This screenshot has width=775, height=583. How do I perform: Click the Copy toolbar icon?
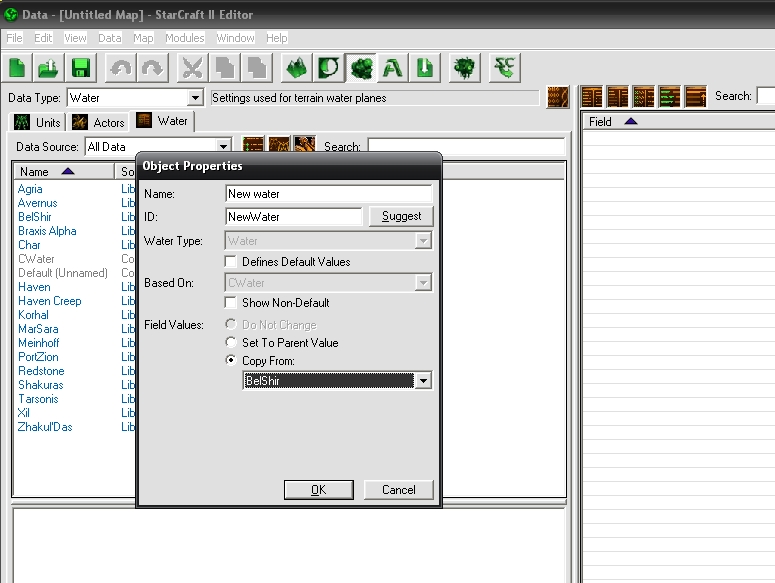[x=225, y=68]
